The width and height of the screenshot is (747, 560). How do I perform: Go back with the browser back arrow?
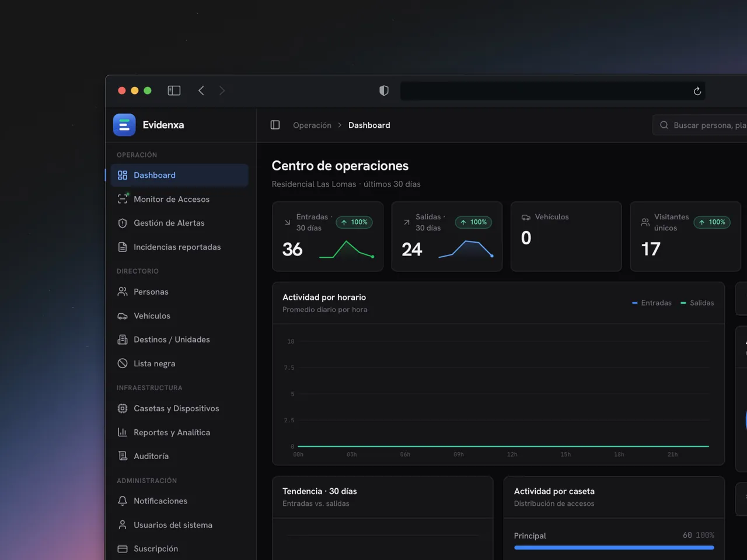201,90
